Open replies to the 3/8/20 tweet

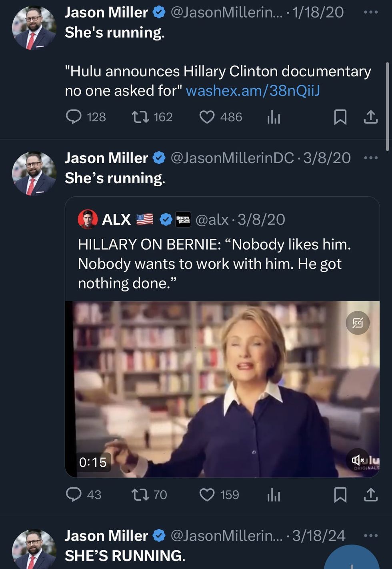[x=74, y=495]
